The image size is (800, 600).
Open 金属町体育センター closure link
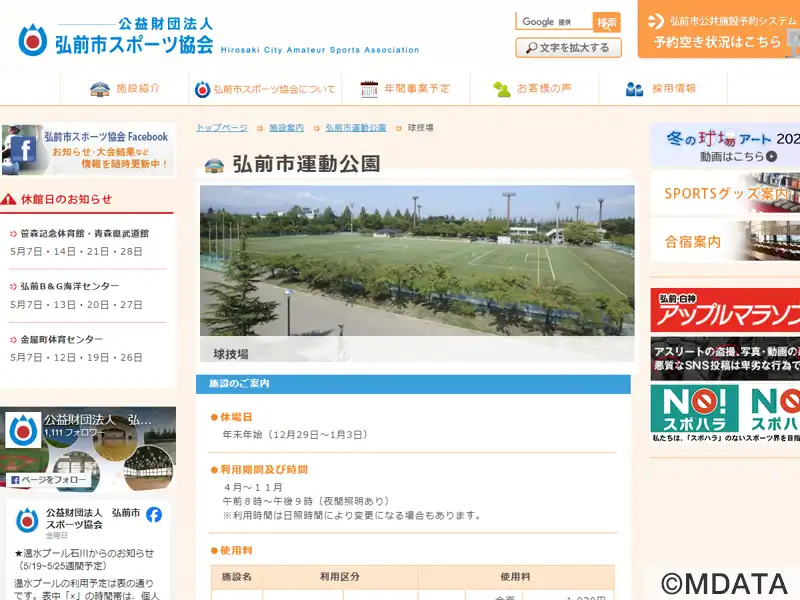(61, 339)
